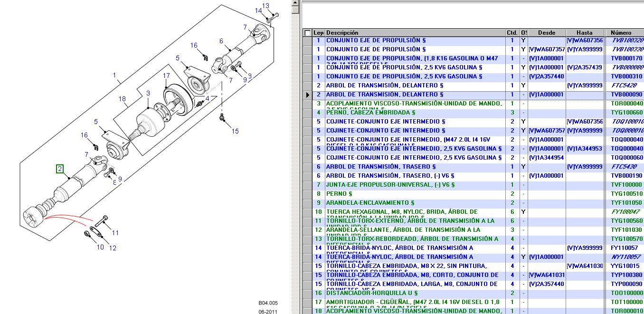Click callout number 12 in the diagram
The height and width of the screenshot is (314, 644).
[x=112, y=247]
